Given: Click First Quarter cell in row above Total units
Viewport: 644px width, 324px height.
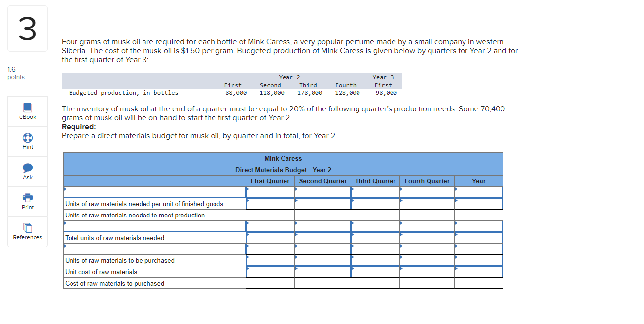Looking at the screenshot, I should coord(270,226).
